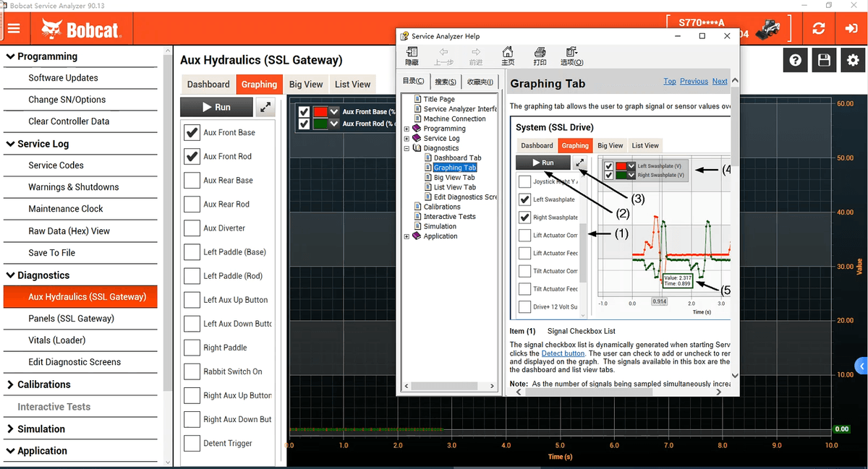This screenshot has height=469, width=868.
Task: Collapse the Programming section
Action: (x=10, y=56)
